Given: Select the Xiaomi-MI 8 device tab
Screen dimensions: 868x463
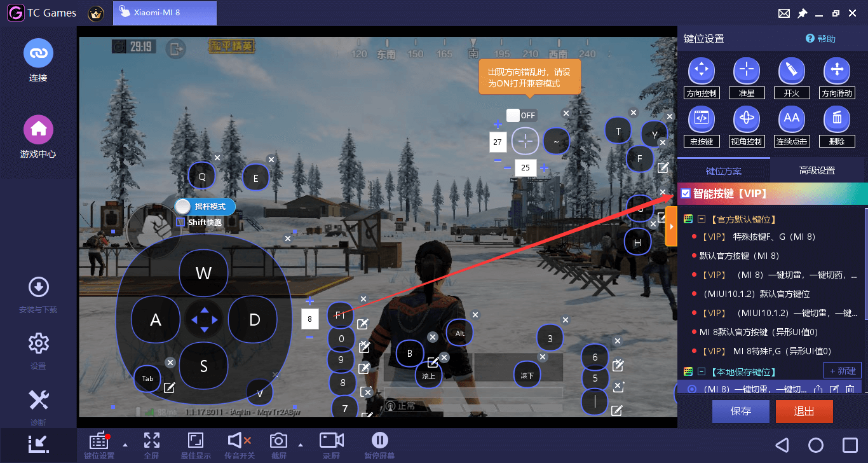Looking at the screenshot, I should (165, 13).
